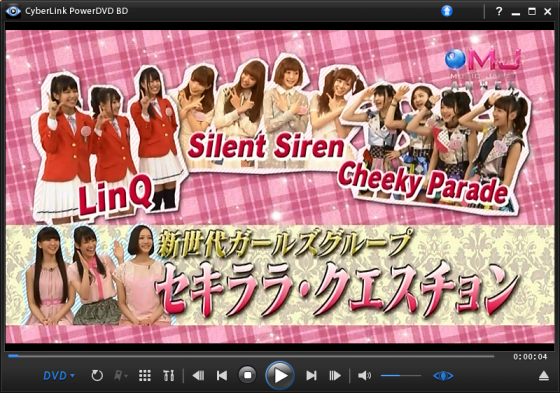Open the settings tools icon
The image size is (560, 393).
pos(169,375)
